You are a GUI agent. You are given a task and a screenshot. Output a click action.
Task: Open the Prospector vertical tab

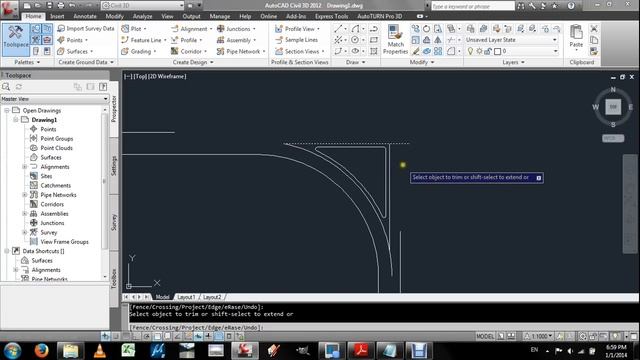(x=114, y=109)
